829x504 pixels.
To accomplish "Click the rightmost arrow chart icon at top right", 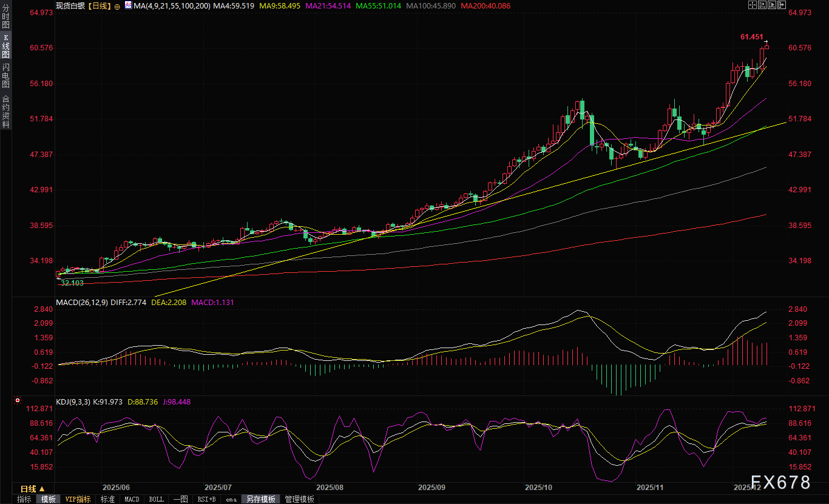I will coord(783,5).
